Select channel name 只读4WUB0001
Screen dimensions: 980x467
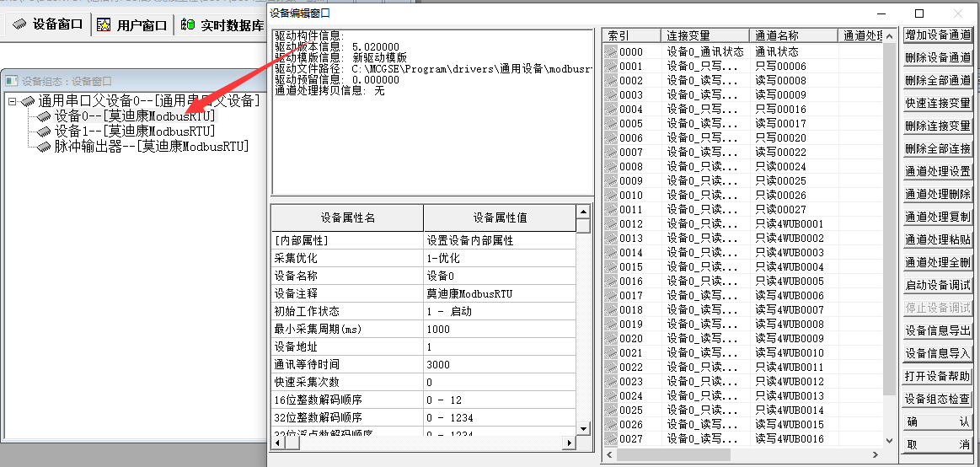coord(790,224)
